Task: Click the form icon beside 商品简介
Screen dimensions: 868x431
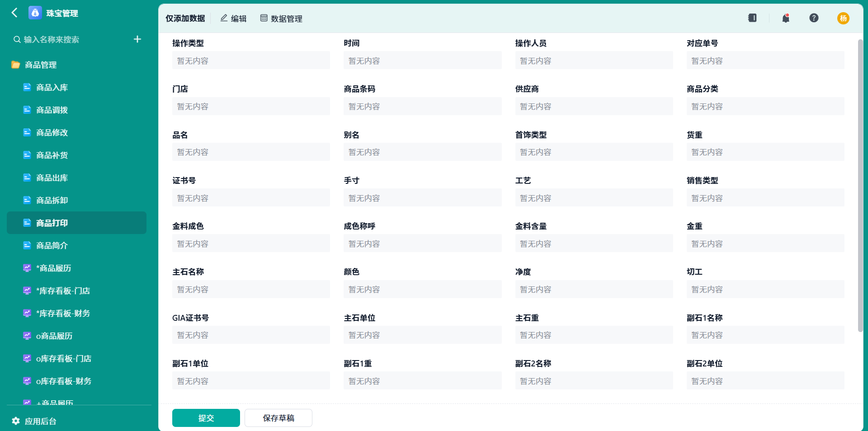Action: [x=27, y=245]
